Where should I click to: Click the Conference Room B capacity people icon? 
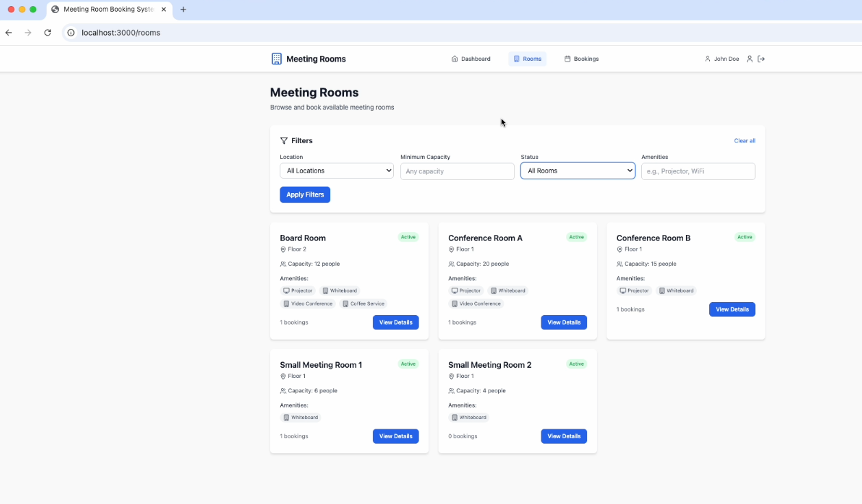point(619,264)
